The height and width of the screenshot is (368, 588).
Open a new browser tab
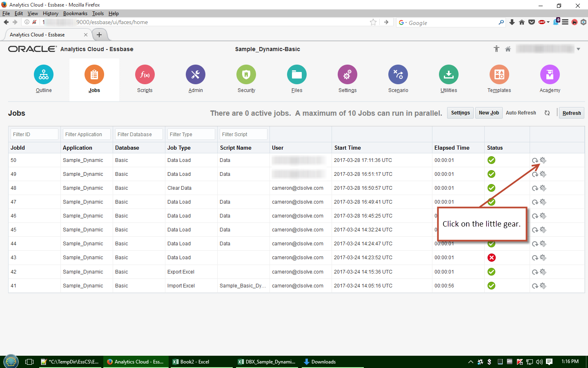pos(99,35)
